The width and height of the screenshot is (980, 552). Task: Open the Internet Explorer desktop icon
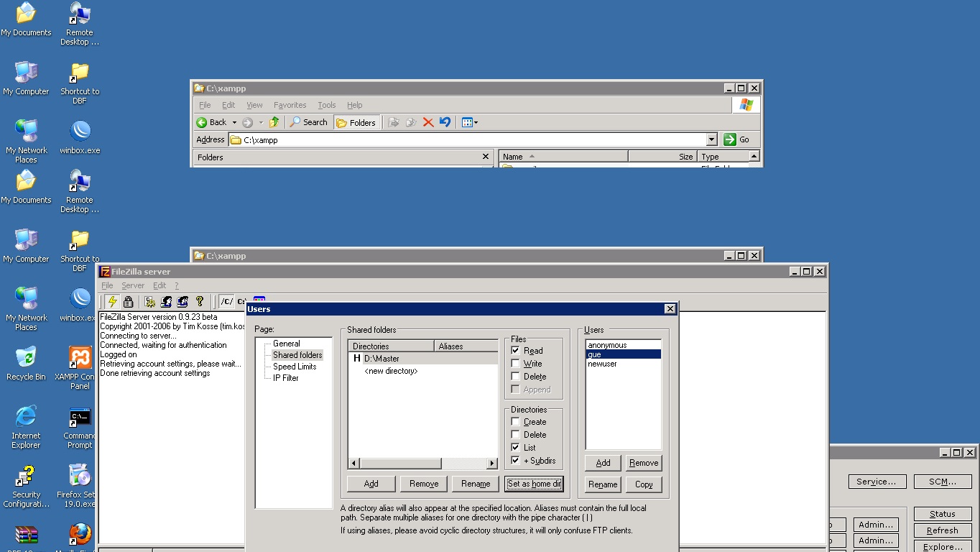(26, 427)
